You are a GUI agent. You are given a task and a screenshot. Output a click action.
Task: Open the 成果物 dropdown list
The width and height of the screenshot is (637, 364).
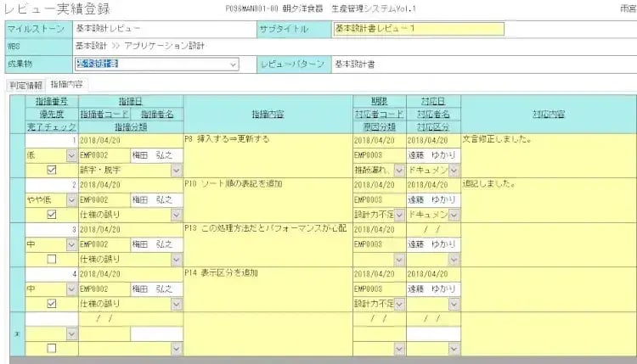pos(234,64)
